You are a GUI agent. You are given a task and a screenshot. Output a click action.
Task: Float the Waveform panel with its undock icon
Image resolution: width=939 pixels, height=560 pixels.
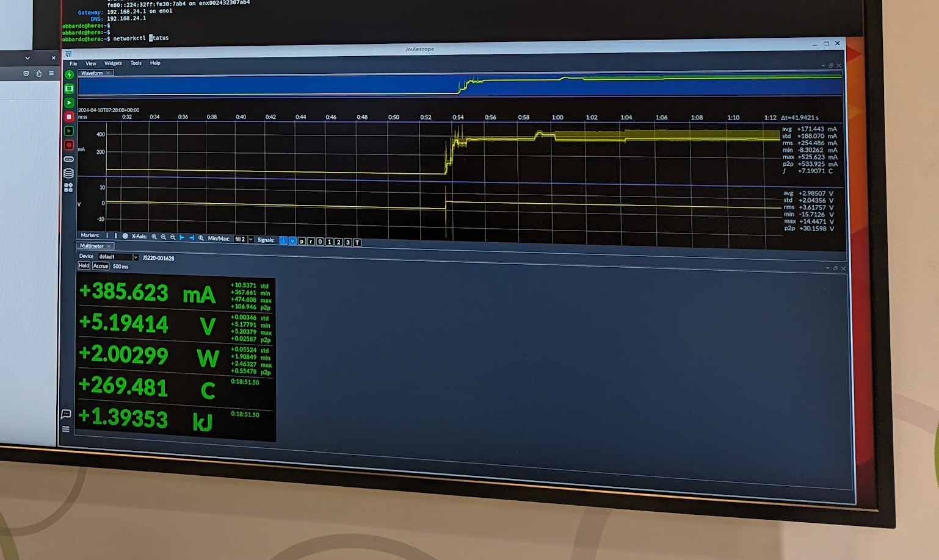coord(830,65)
